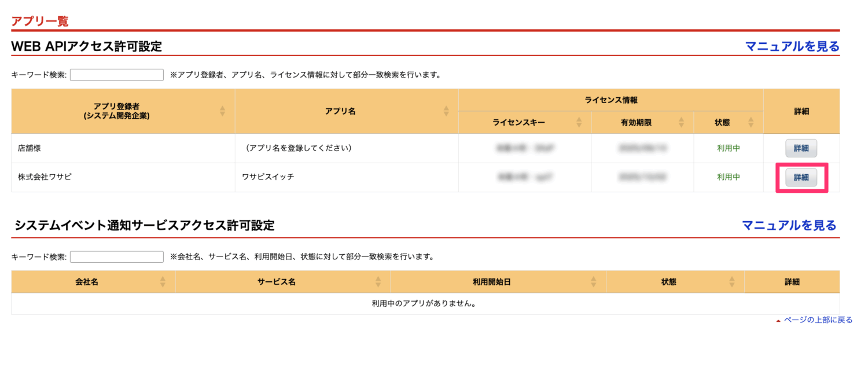Sort by 会社名 column arrows
This screenshot has height=374, width=868.
pyautogui.click(x=163, y=282)
